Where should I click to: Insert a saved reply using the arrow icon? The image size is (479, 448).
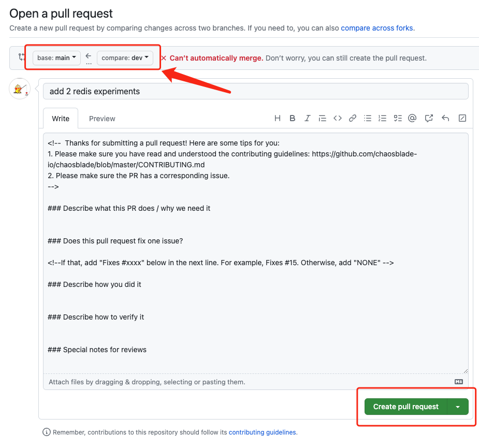[445, 118]
